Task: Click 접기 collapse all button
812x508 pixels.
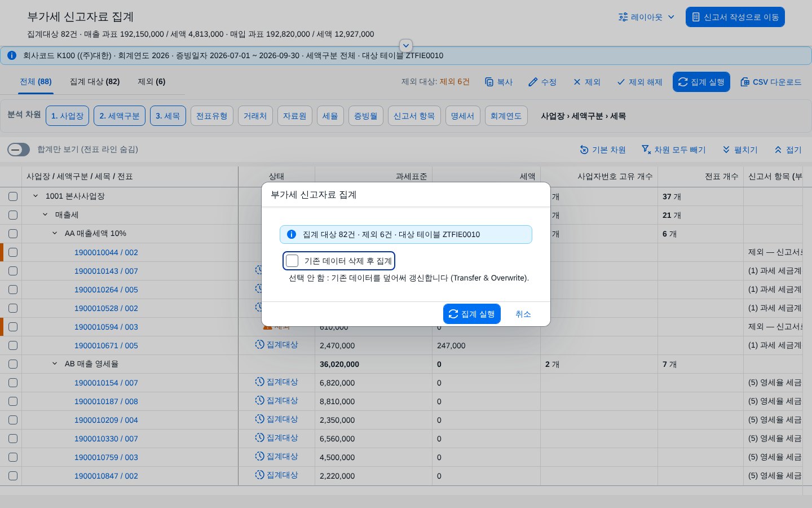Action: [x=788, y=150]
